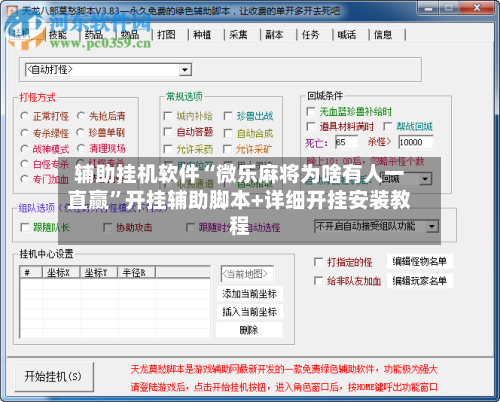Switch to the 信息 tab
Image resolution: width=500 pixels, height=402 pixels.
[x=383, y=35]
